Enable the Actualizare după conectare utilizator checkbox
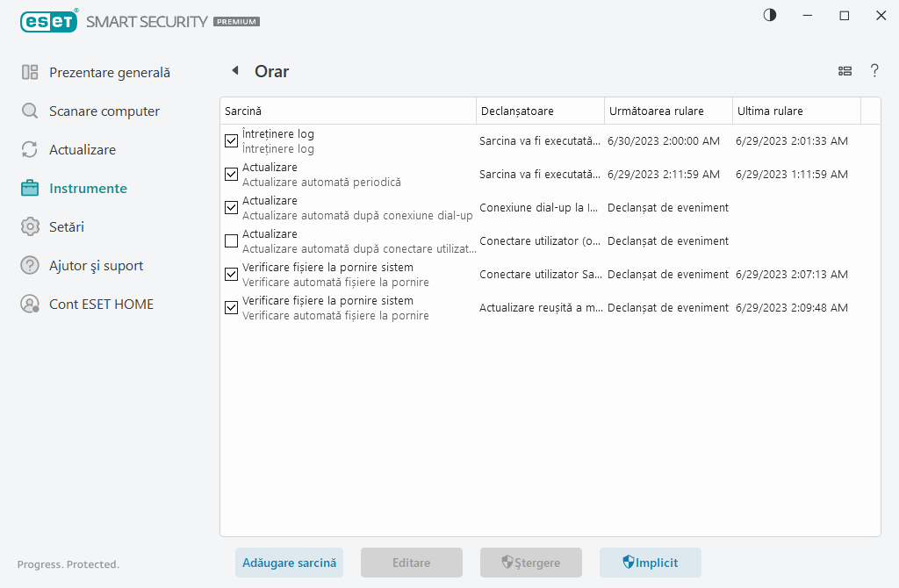This screenshot has width=899, height=588. click(232, 241)
